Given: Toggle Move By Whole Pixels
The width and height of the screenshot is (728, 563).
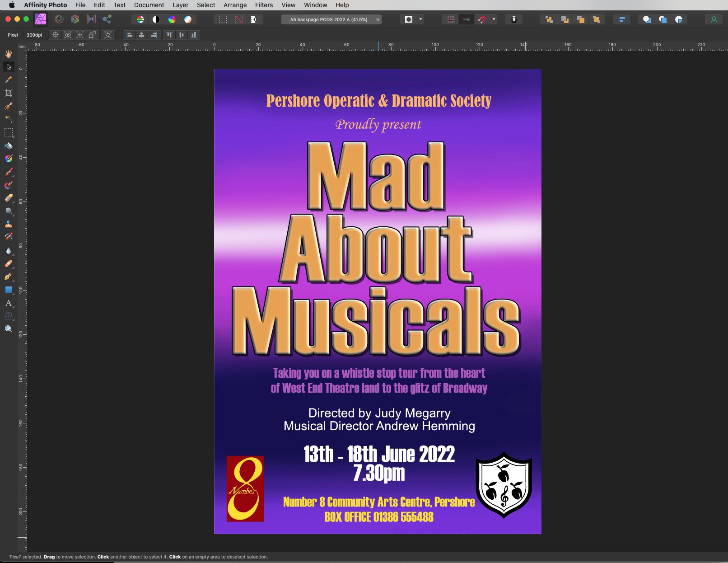Looking at the screenshot, I should pyautogui.click(x=467, y=19).
